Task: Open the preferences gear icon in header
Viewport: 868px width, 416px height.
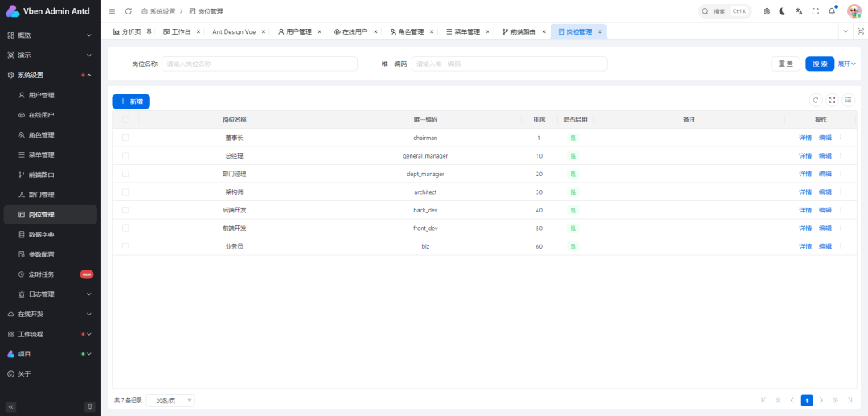Action: 767,11
